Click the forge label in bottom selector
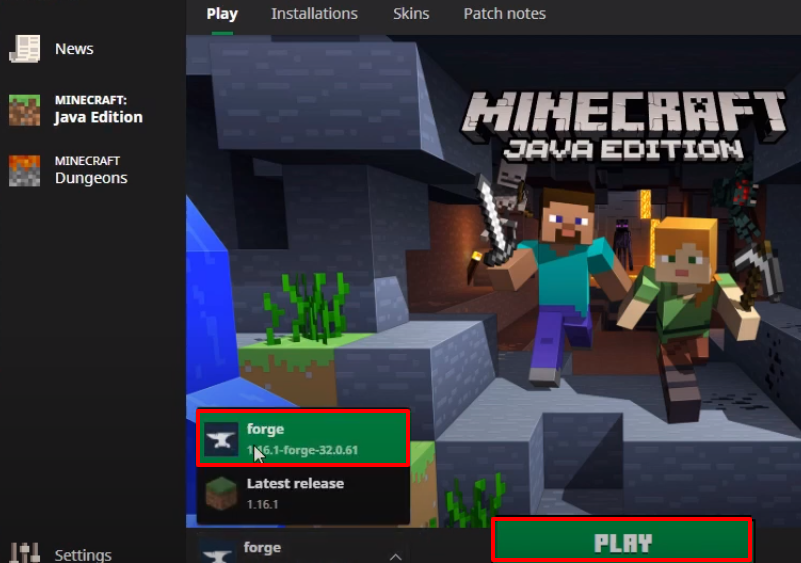Screen dimensions: 801x563 (x=263, y=548)
